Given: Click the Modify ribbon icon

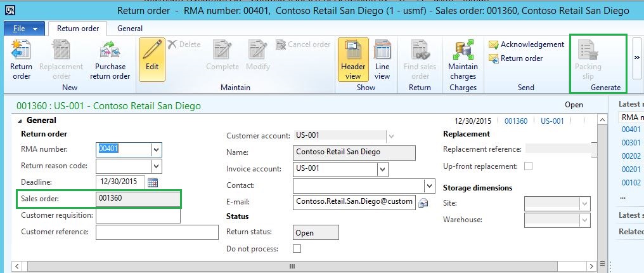Looking at the screenshot, I should tap(258, 56).
